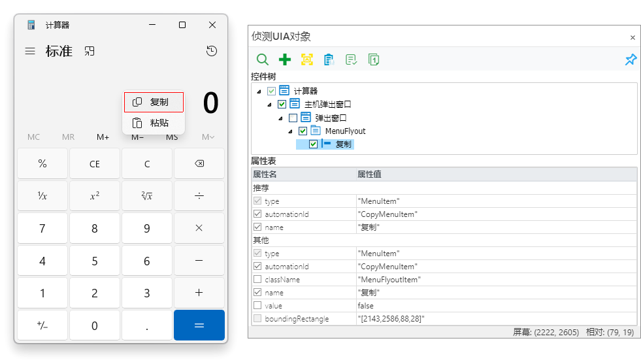The width and height of the screenshot is (641, 364).
Task: Select the 复制 item in control tree
Action: (344, 144)
